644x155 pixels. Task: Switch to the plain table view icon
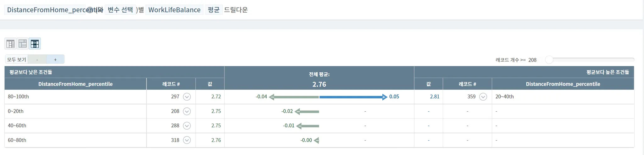point(10,44)
